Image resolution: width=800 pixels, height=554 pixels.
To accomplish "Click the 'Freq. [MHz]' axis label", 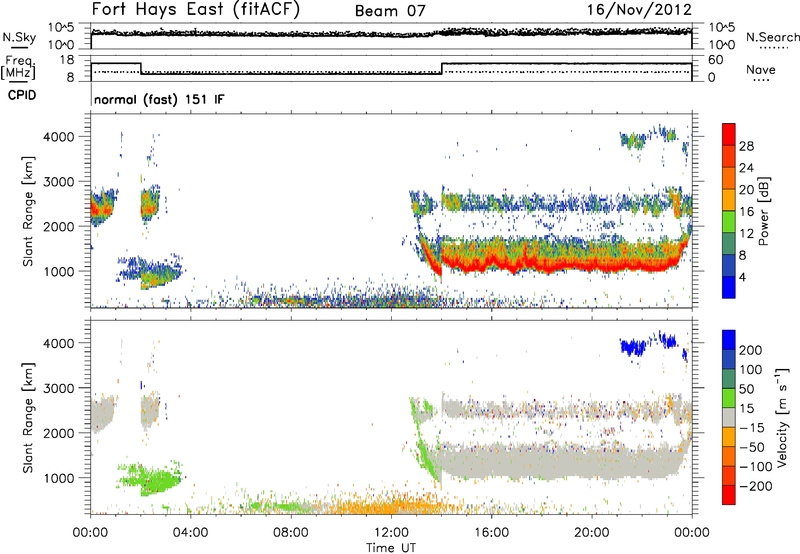I will pos(18,67).
